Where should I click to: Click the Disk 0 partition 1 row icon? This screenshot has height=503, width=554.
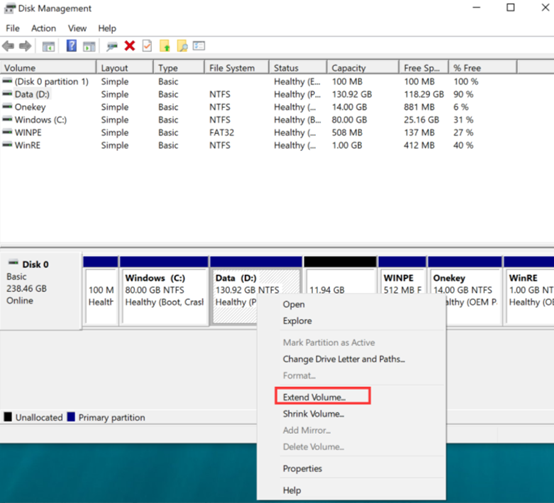(7, 81)
